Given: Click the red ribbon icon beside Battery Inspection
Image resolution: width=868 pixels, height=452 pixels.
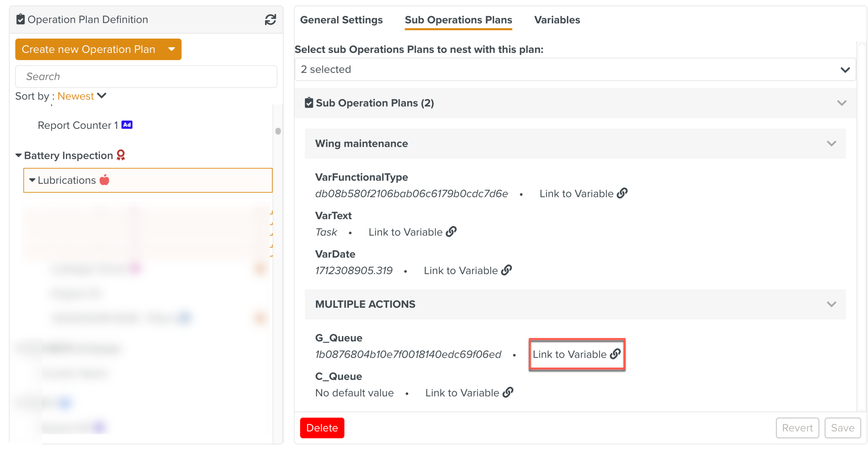Looking at the screenshot, I should click(x=121, y=155).
